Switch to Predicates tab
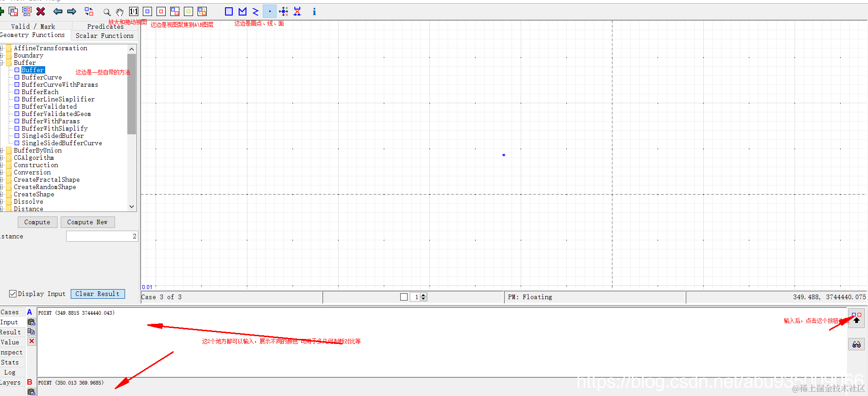This screenshot has width=868, height=396. tap(105, 26)
